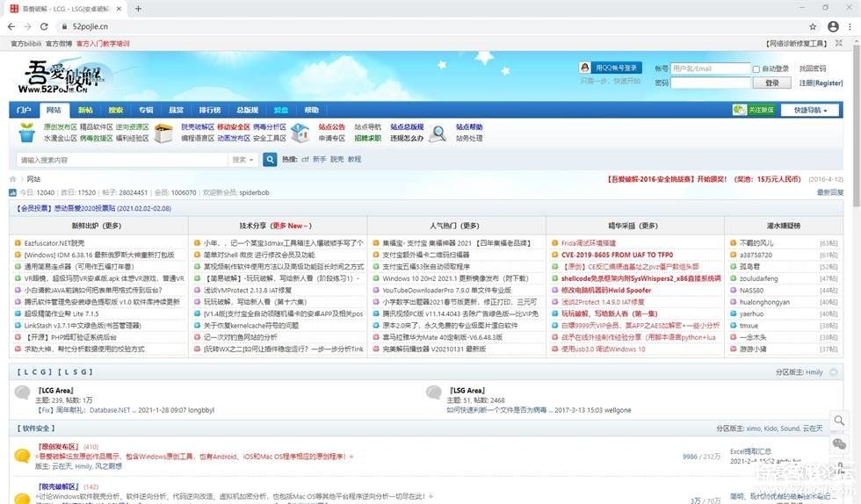Open the 专辑 nav tab
Screen dimensions: 861x504
pos(146,110)
